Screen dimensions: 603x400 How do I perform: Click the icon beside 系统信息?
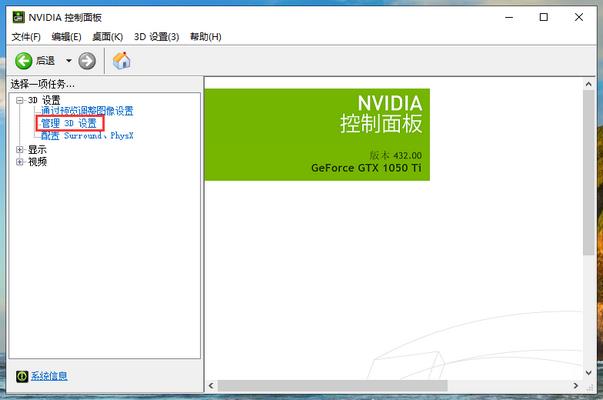pyautogui.click(x=20, y=376)
